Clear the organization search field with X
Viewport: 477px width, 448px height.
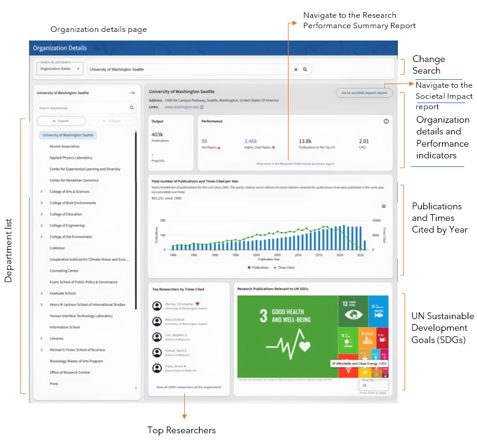coord(296,69)
